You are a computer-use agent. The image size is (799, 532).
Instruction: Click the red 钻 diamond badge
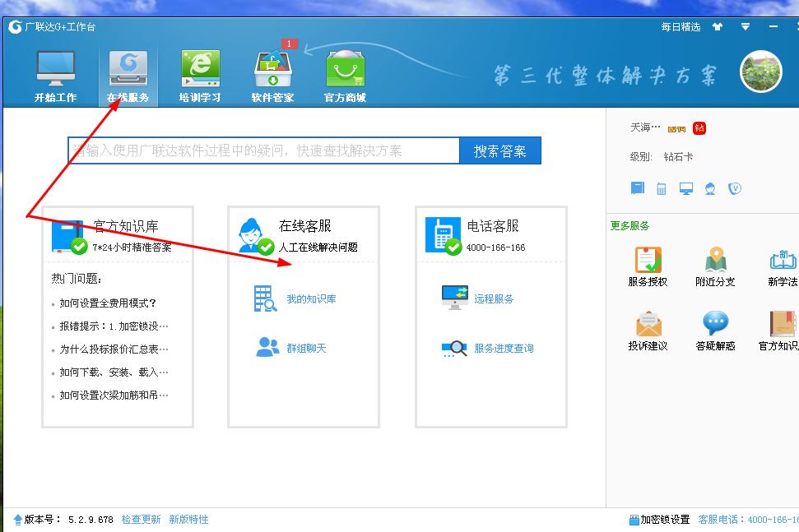point(699,127)
